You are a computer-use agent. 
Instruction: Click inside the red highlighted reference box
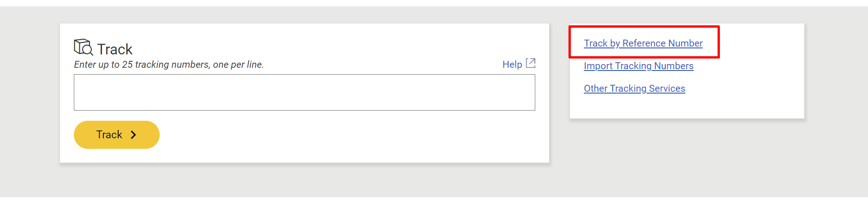[644, 42]
